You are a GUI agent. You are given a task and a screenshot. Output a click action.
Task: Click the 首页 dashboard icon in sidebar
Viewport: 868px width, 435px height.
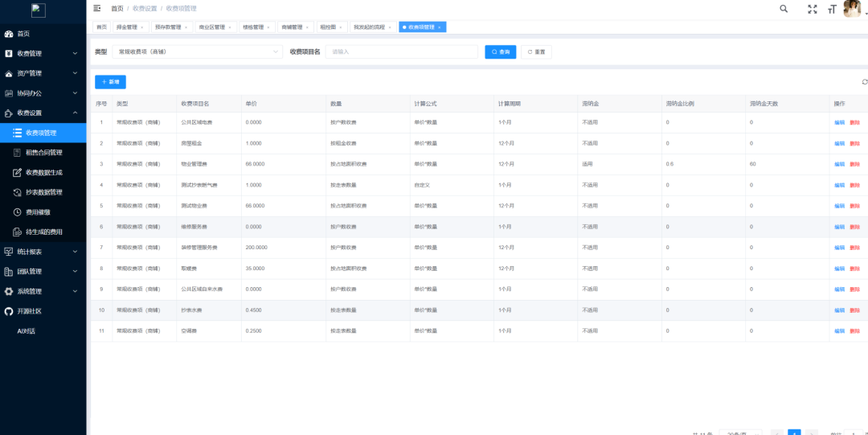point(8,34)
